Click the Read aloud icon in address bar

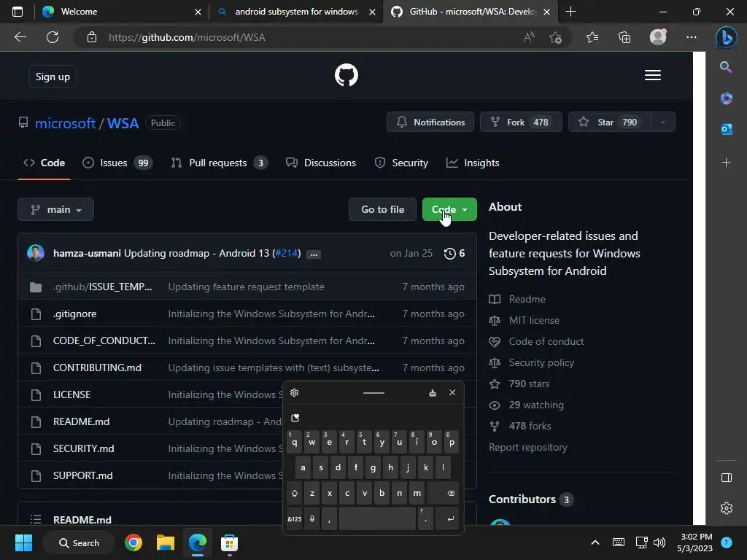529,37
